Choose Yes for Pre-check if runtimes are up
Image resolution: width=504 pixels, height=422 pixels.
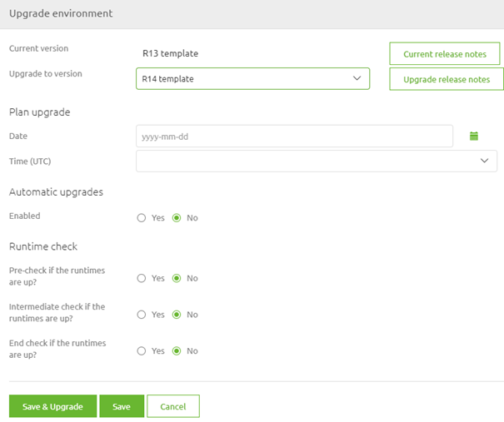[x=142, y=278]
